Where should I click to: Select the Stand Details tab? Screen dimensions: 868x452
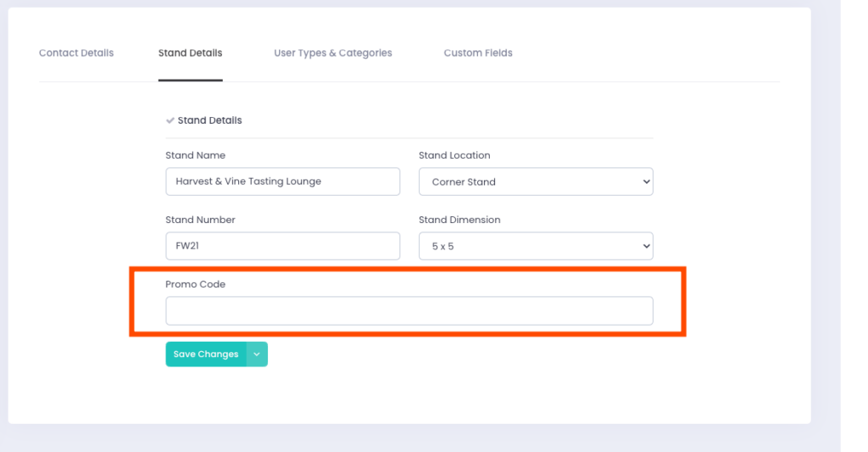[x=190, y=53]
